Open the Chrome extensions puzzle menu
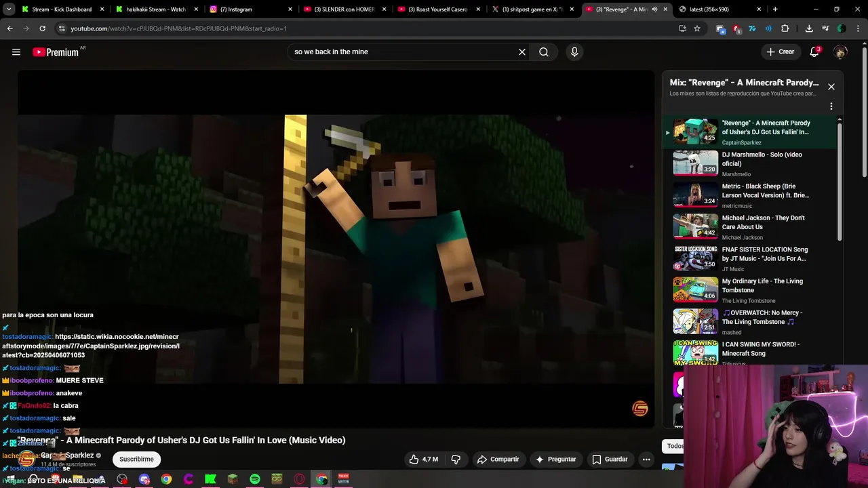This screenshot has width=868, height=488. [x=785, y=28]
